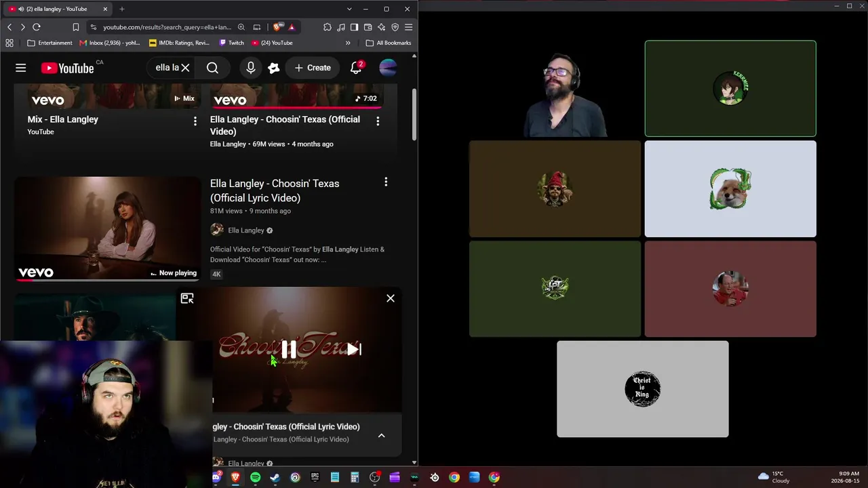868x488 pixels.
Task: Open the media control music-note icon
Action: (x=341, y=27)
